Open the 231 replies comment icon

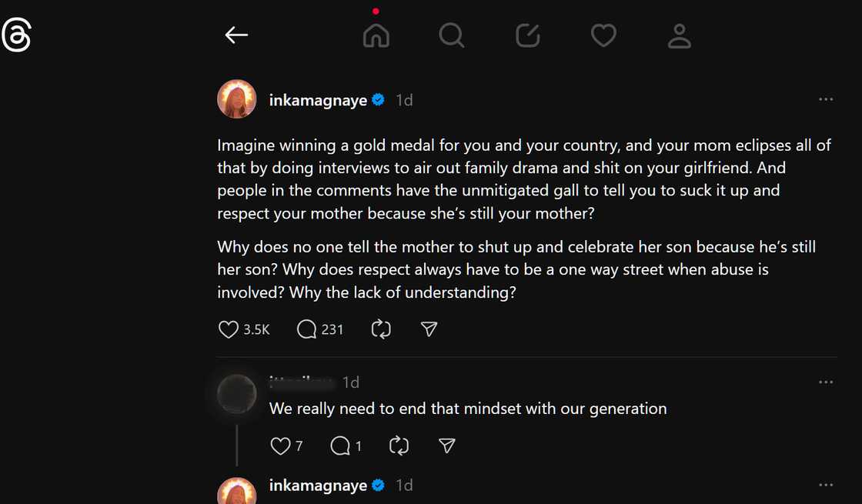pyautogui.click(x=306, y=329)
